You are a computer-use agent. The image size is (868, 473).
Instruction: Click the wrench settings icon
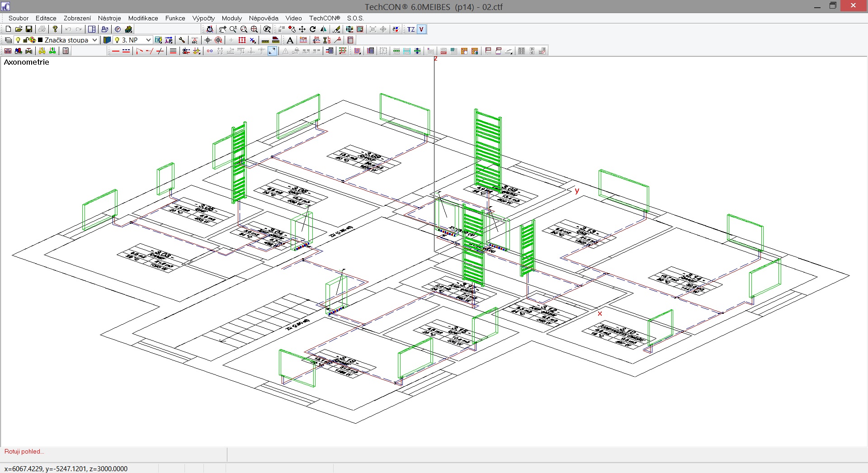pyautogui.click(x=182, y=40)
